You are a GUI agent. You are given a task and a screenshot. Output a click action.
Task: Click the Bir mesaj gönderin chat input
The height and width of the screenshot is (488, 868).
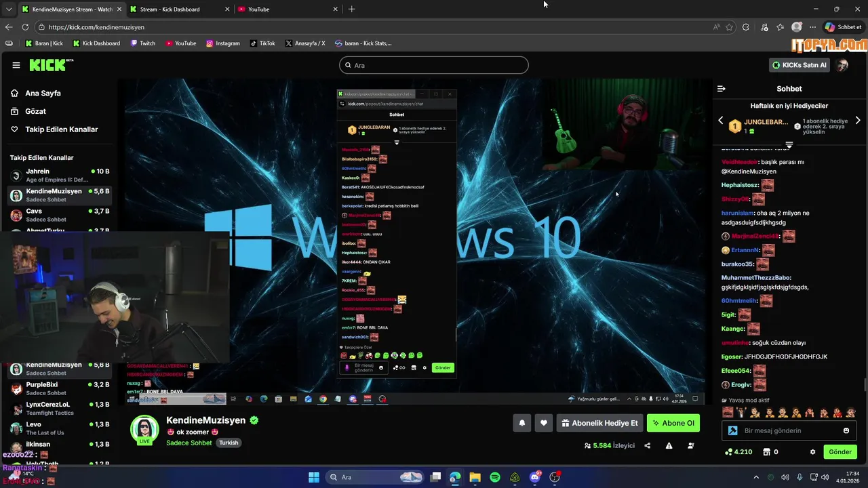789,430
